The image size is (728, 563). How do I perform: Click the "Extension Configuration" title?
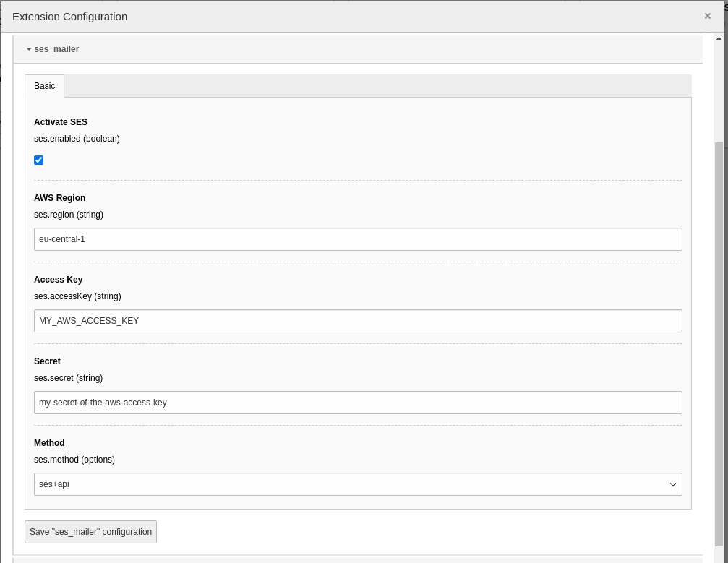tap(69, 17)
